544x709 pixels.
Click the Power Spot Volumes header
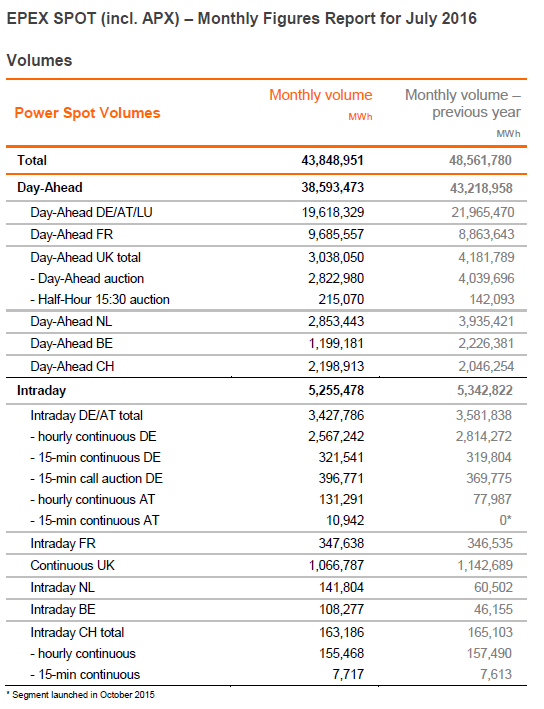pyautogui.click(x=87, y=113)
